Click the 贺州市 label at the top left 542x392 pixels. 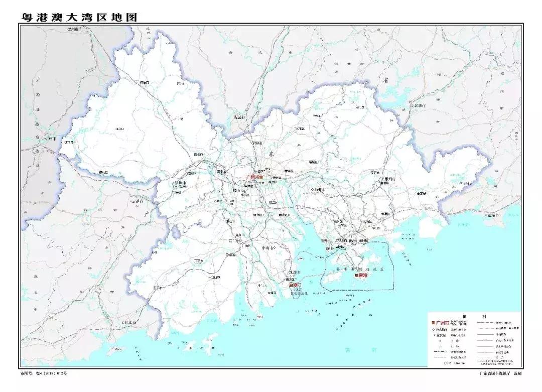[73, 30]
